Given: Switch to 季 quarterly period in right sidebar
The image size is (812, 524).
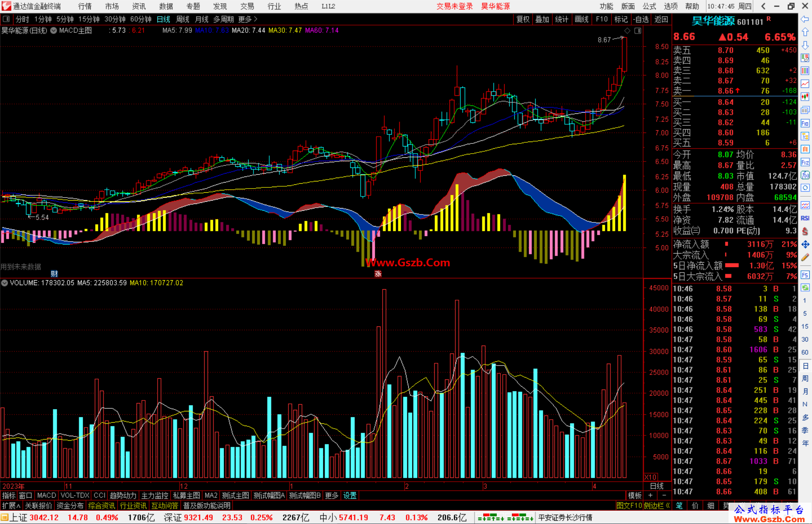Looking at the screenshot, I should [x=805, y=430].
